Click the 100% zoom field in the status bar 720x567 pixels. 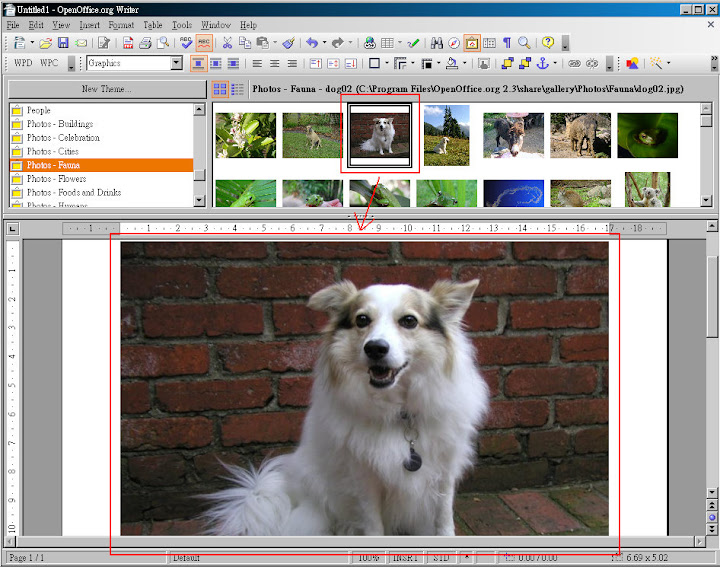[369, 558]
